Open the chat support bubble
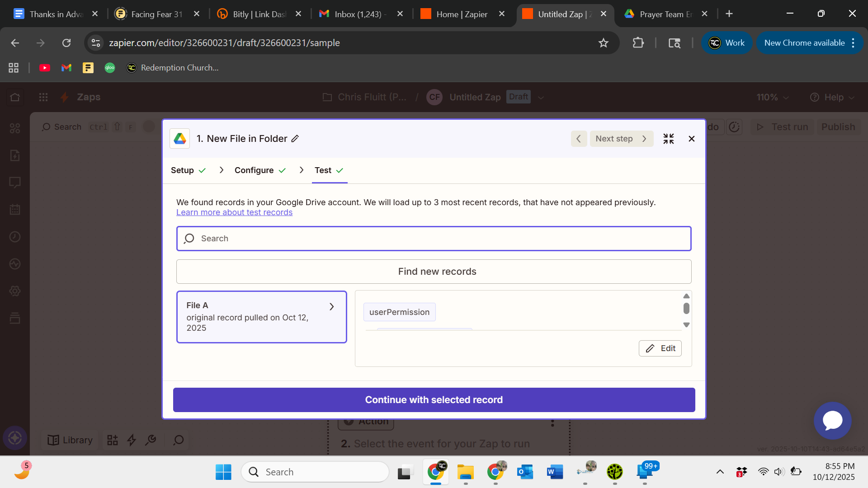This screenshot has width=868, height=488. click(x=832, y=421)
